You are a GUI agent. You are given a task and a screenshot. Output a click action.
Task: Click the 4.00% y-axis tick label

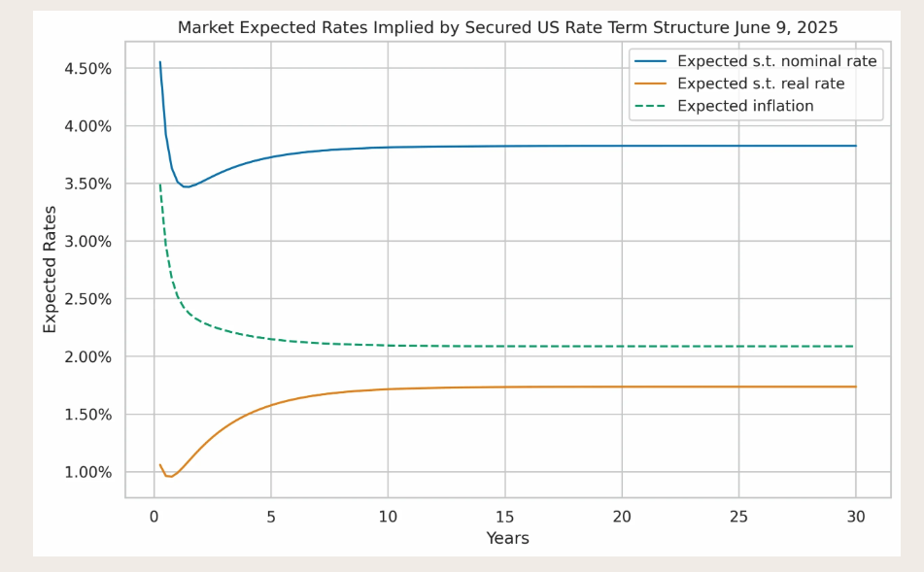pyautogui.click(x=87, y=126)
